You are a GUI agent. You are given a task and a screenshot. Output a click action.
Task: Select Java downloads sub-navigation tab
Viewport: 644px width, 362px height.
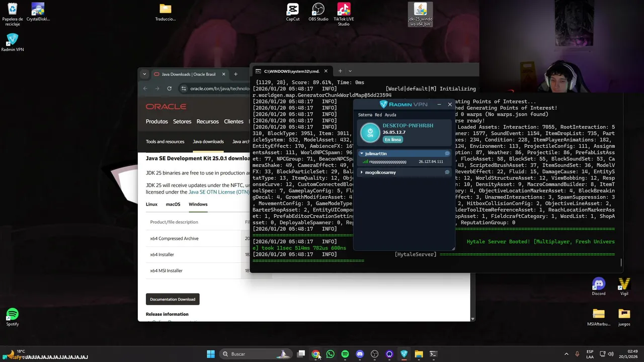tap(208, 141)
